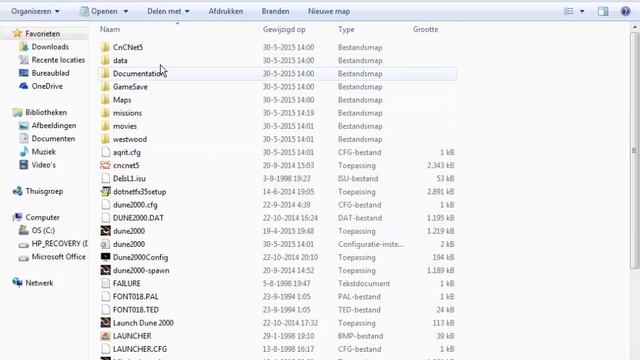The height and width of the screenshot is (360, 640).
Task: Select the DelsL1.isu file name
Action: point(129,178)
